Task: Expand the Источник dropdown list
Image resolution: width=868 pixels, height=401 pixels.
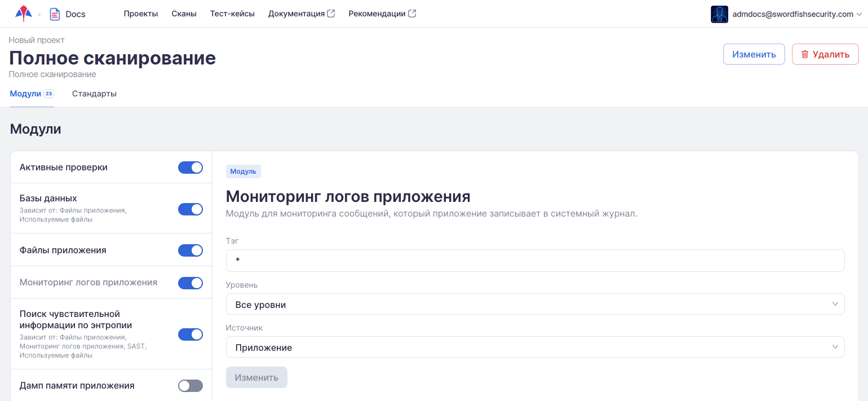Action: 535,347
